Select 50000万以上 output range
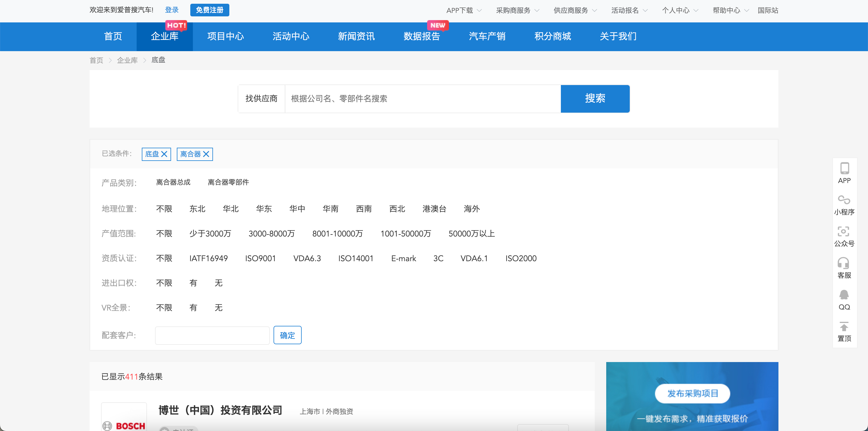868x431 pixels. pyautogui.click(x=471, y=234)
